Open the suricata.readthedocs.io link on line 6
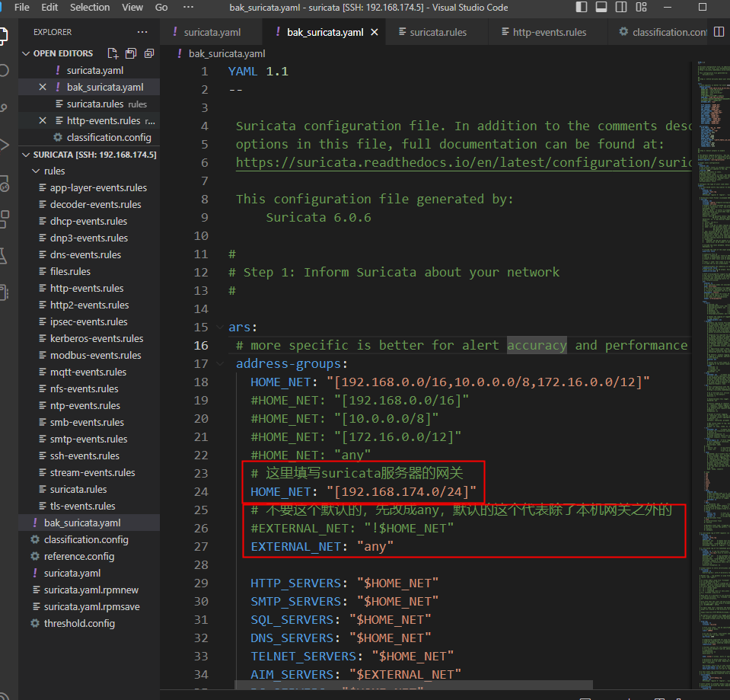 tap(464, 162)
